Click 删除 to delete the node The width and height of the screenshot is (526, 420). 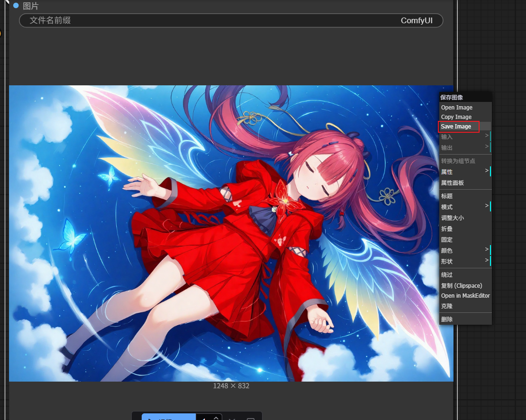pyautogui.click(x=447, y=320)
